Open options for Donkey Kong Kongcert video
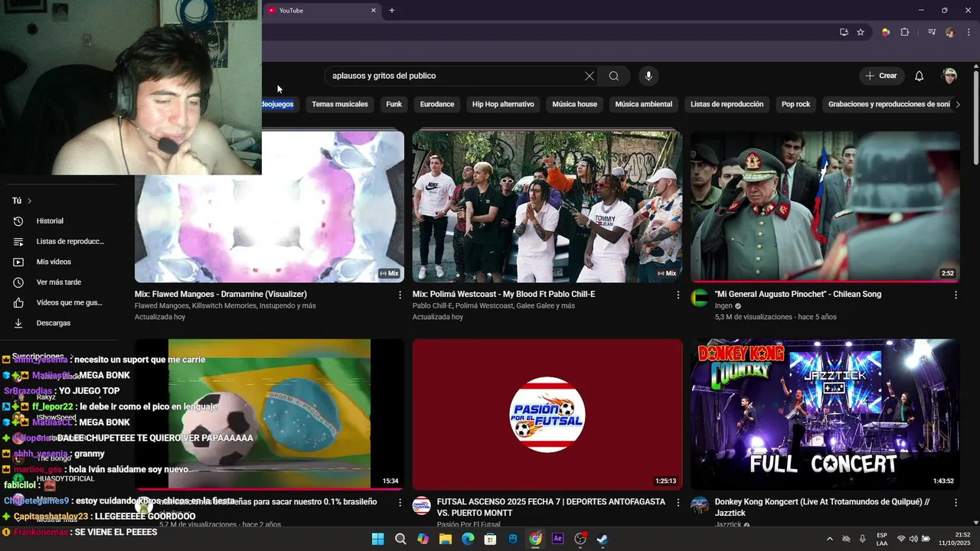 955,503
